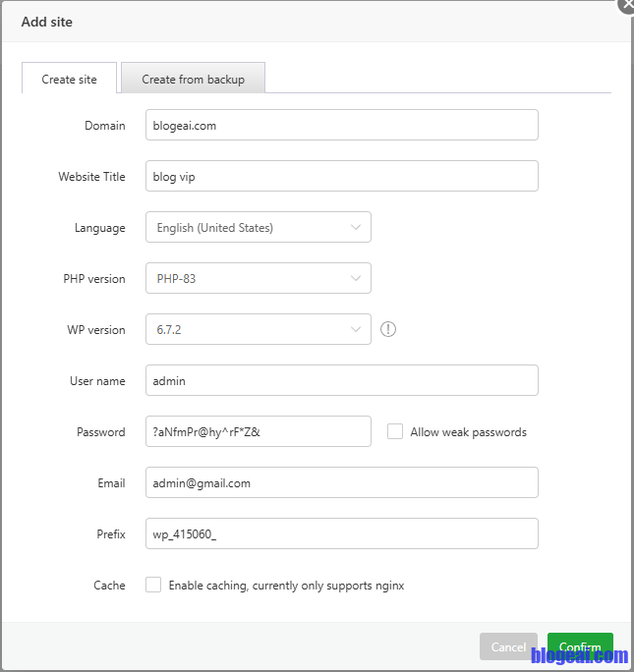Click the info icon beside WP version
634x672 pixels.
(x=388, y=330)
